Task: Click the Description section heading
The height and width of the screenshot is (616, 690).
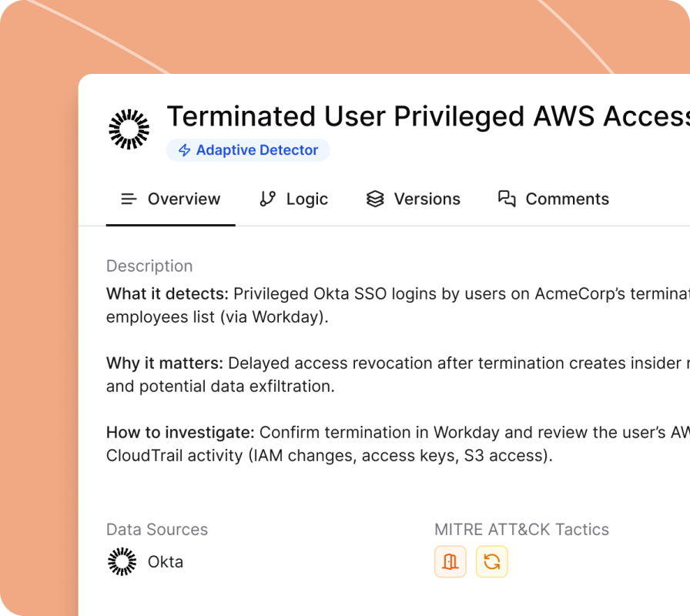Action: click(149, 266)
